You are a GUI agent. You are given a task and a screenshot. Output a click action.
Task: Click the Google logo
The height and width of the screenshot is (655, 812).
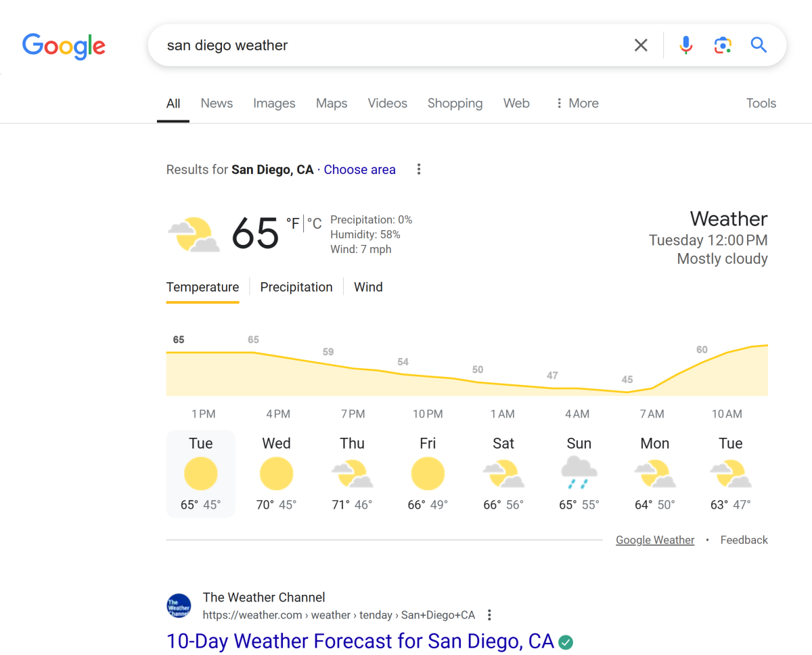(x=64, y=45)
